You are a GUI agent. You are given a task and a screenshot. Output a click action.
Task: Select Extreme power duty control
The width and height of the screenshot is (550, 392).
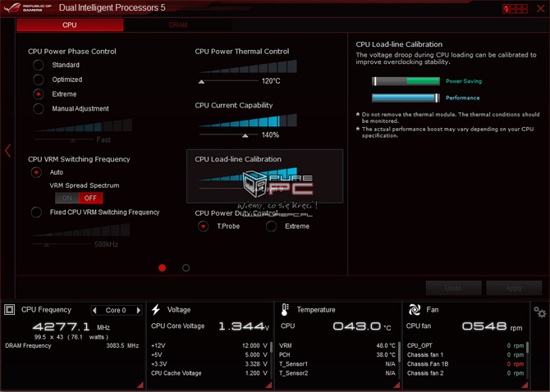(271, 226)
